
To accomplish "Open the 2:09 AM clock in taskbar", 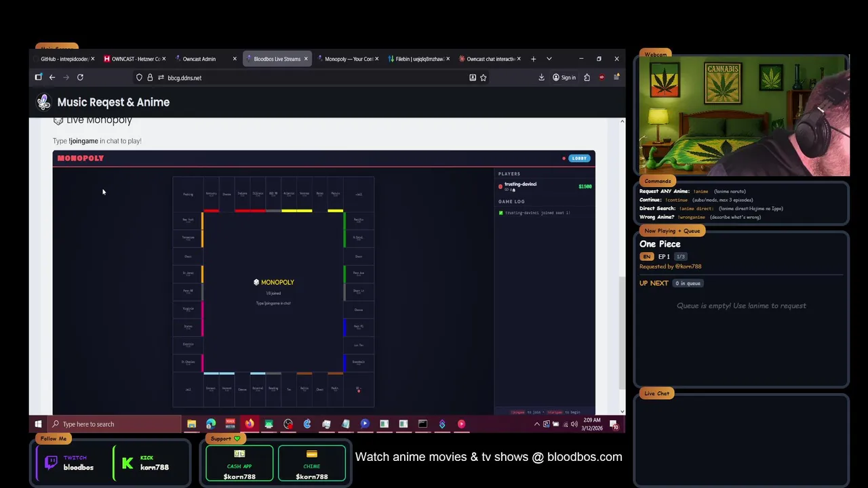I will pos(593,424).
